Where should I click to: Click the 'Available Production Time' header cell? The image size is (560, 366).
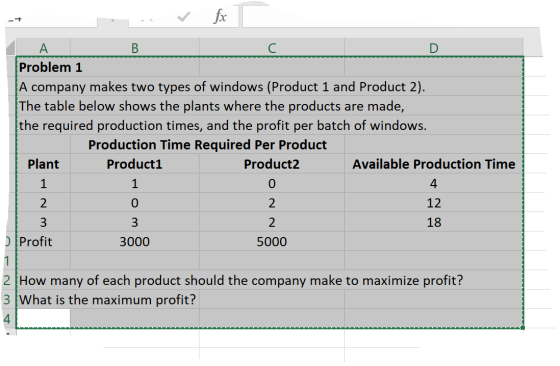(x=434, y=164)
